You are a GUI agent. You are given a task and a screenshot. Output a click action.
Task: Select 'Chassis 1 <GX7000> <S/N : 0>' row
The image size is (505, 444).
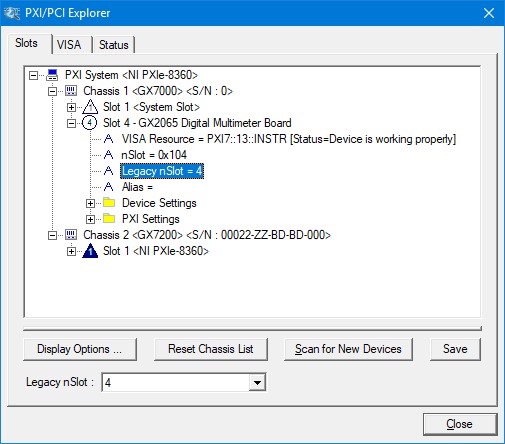[x=158, y=91]
